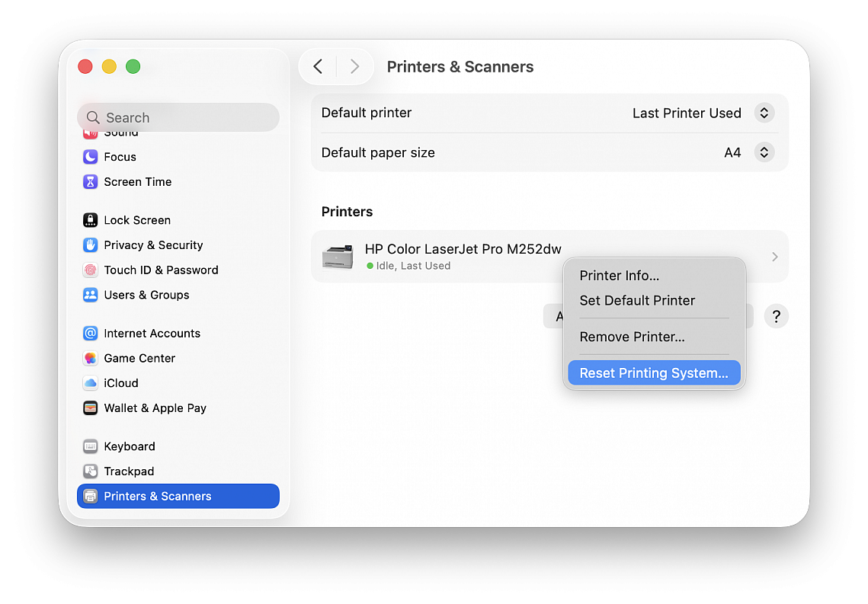This screenshot has width=868, height=604.
Task: Select the HP LaserJet printer thumbnail
Action: 338,257
